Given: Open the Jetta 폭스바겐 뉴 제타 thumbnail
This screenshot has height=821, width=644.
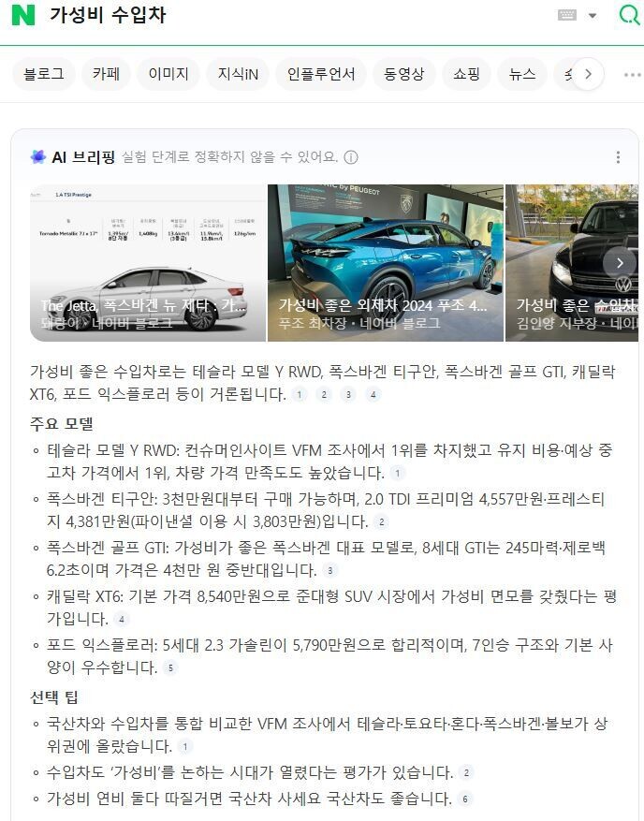Looking at the screenshot, I should point(148,263).
